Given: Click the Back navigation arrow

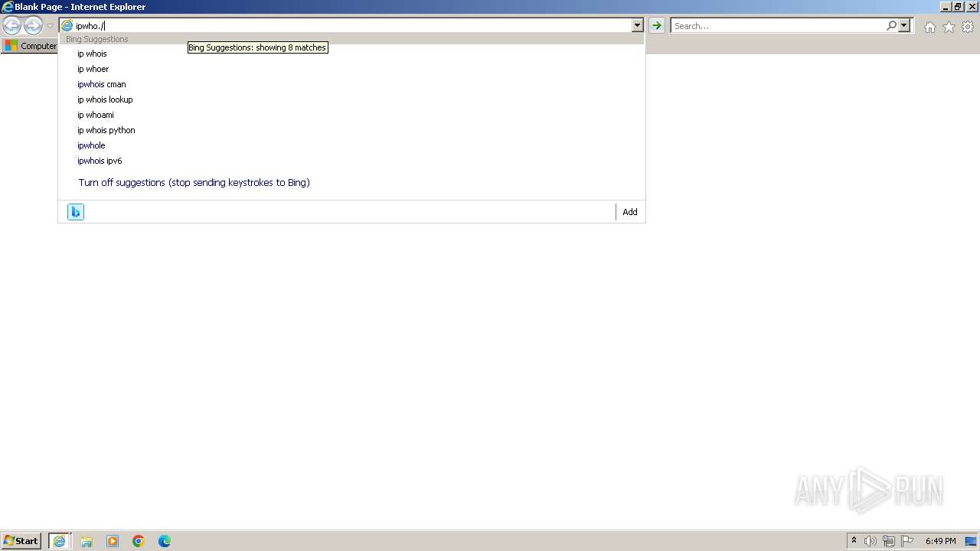Looking at the screenshot, I should click(x=11, y=26).
